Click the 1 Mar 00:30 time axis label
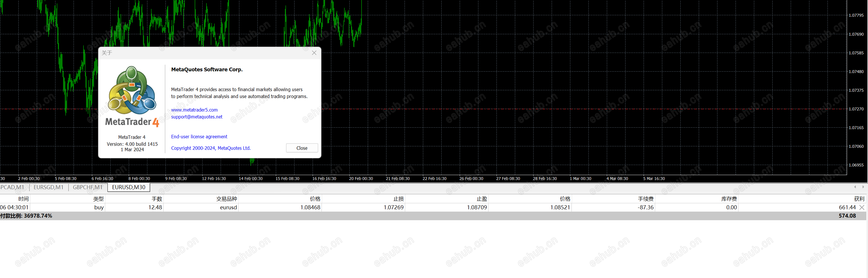The height and width of the screenshot is (278, 868). coord(580,179)
